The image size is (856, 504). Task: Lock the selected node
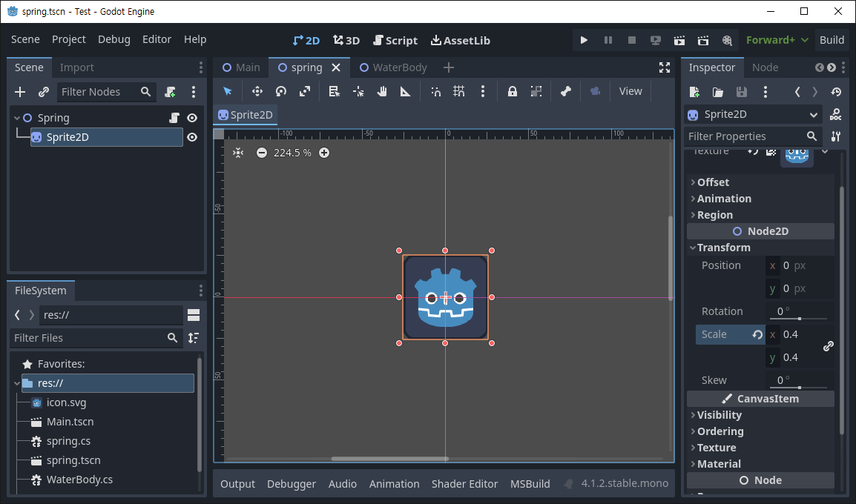[512, 91]
